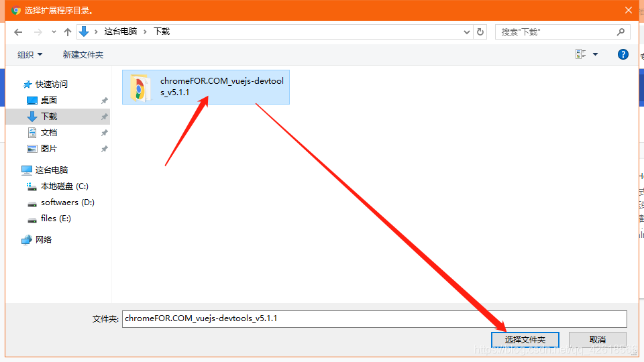
Task: Click the Back navigation arrow
Action: point(18,32)
